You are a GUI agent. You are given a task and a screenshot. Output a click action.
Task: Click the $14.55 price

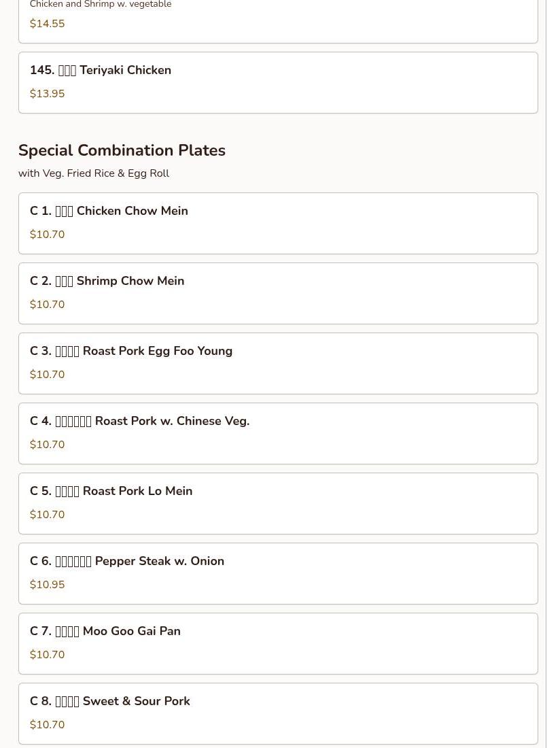click(x=48, y=24)
